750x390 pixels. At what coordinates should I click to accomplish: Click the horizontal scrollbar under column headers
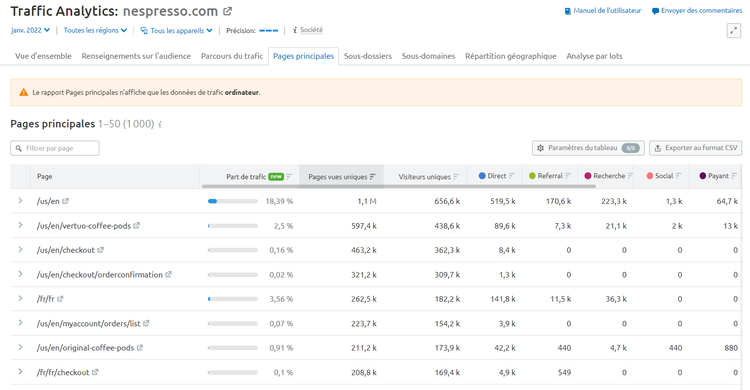398,186
